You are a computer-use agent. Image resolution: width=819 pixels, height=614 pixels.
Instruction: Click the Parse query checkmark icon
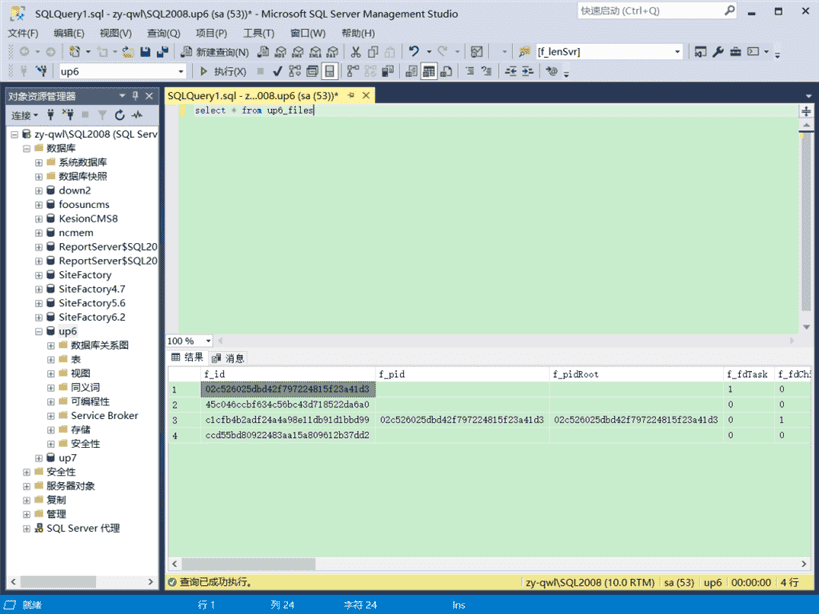coord(278,72)
